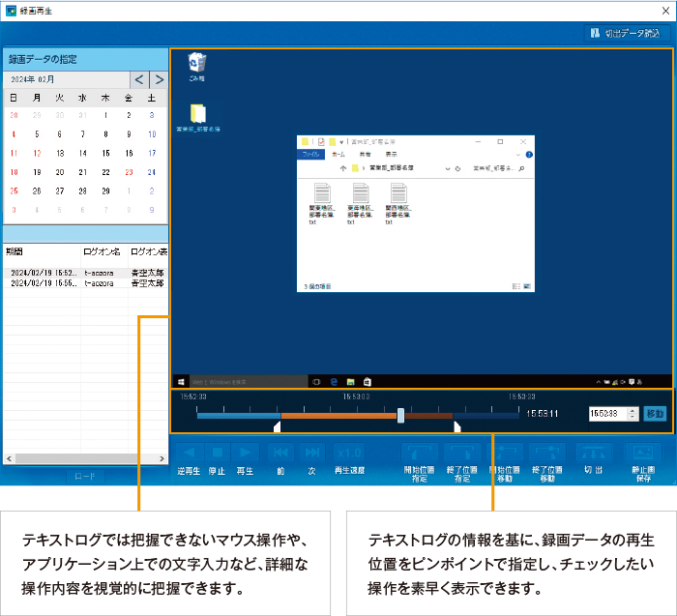Click the middle txt file in Explorer

360,203
